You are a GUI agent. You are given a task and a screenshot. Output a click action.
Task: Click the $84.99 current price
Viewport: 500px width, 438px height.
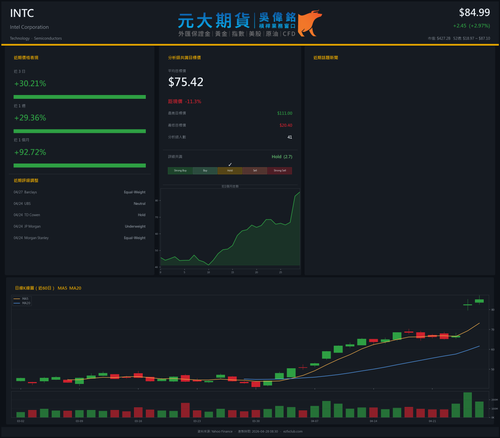click(474, 13)
